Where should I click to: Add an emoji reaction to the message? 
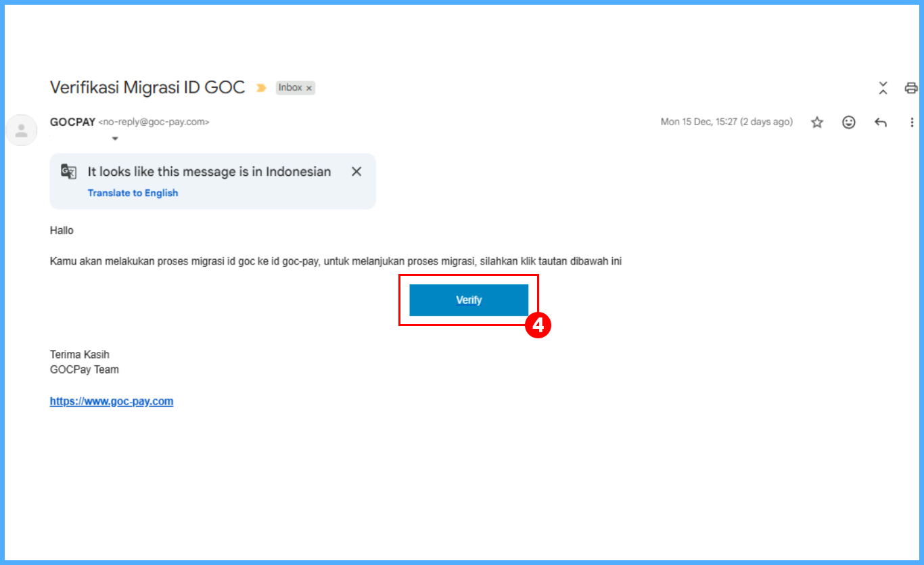tap(848, 122)
